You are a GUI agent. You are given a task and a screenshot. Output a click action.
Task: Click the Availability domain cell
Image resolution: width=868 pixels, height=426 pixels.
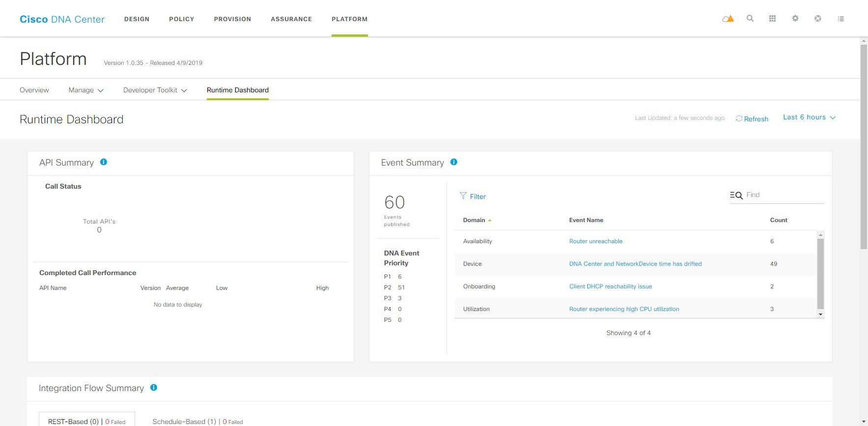[477, 241]
